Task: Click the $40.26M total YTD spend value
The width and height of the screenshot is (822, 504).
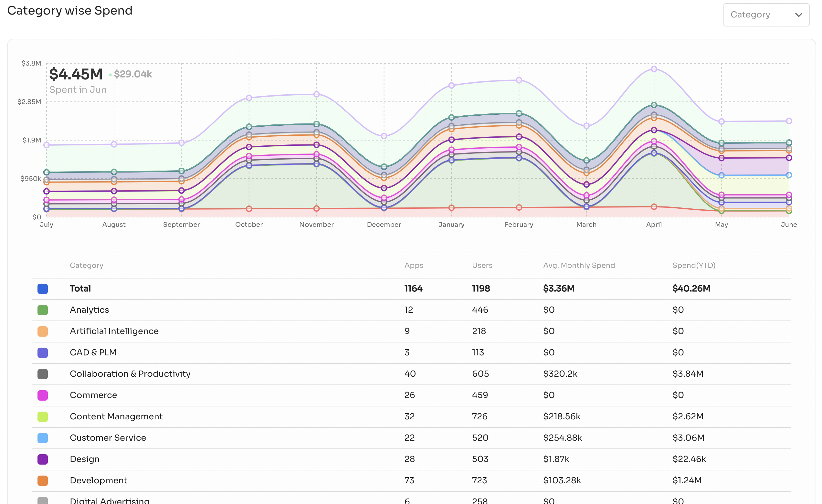Action: [691, 289]
